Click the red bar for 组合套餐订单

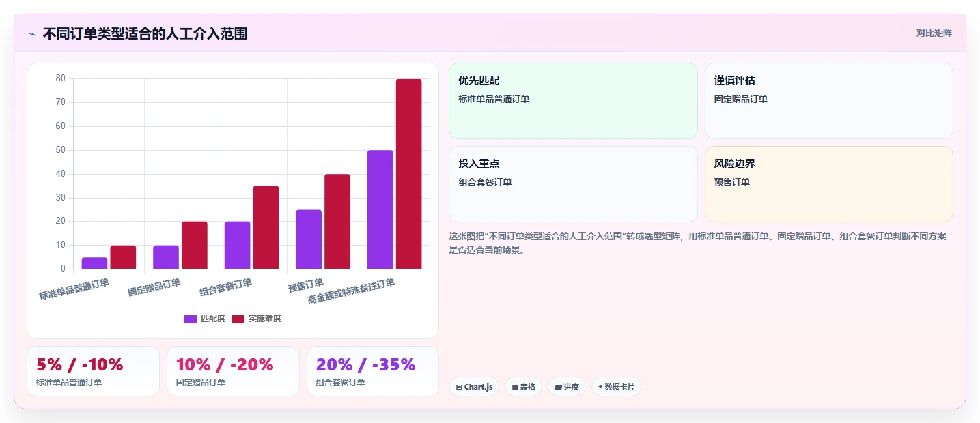tap(266, 227)
